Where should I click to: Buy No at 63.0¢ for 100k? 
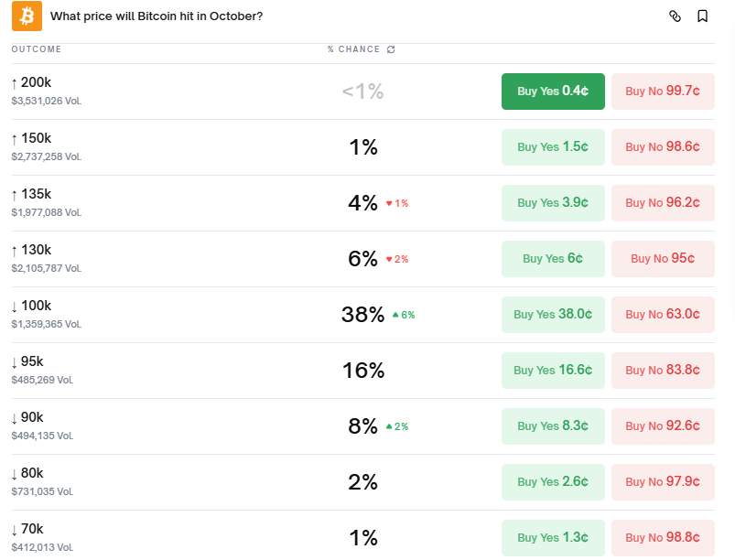click(x=663, y=315)
